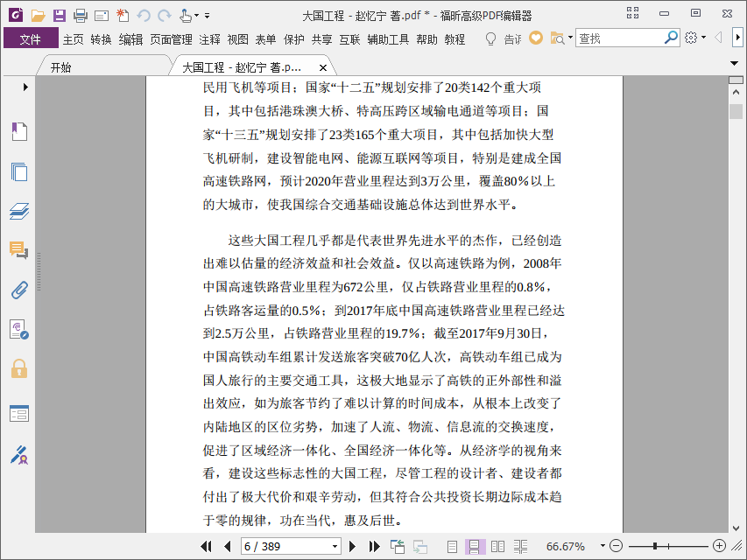The image size is (747, 560).
Task: Switch to the 帮助 ribbon tab
Action: 426,39
